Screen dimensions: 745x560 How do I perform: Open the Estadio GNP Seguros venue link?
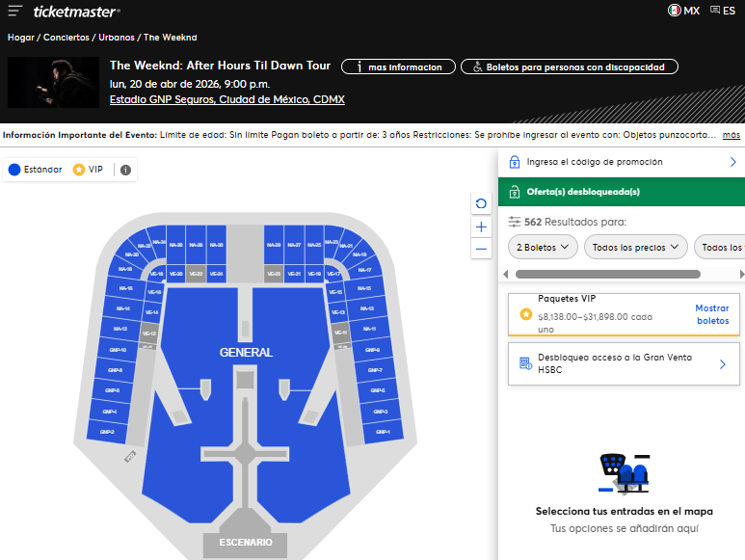pos(227,99)
